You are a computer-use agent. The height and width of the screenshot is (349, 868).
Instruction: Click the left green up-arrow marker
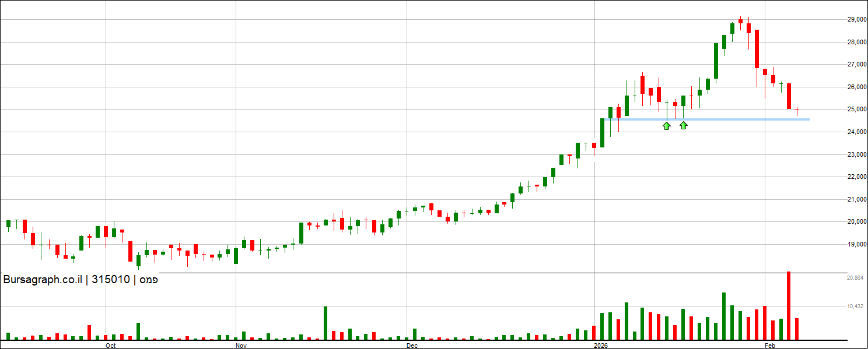[667, 125]
